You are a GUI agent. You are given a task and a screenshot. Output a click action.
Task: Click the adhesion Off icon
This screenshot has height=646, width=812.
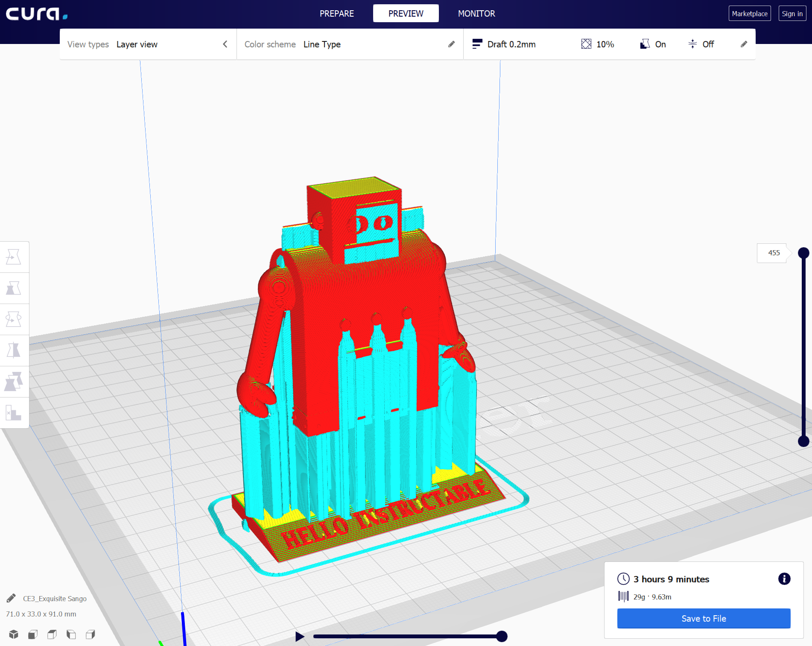coord(692,44)
